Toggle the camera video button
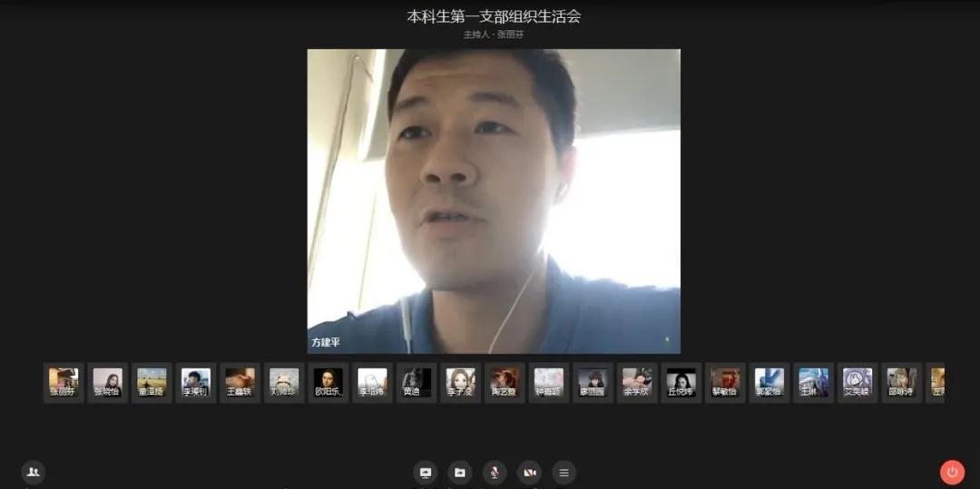 tap(529, 473)
